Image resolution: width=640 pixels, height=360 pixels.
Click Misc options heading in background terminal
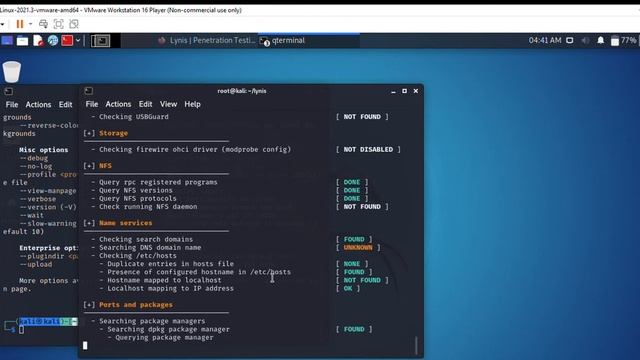point(44,150)
